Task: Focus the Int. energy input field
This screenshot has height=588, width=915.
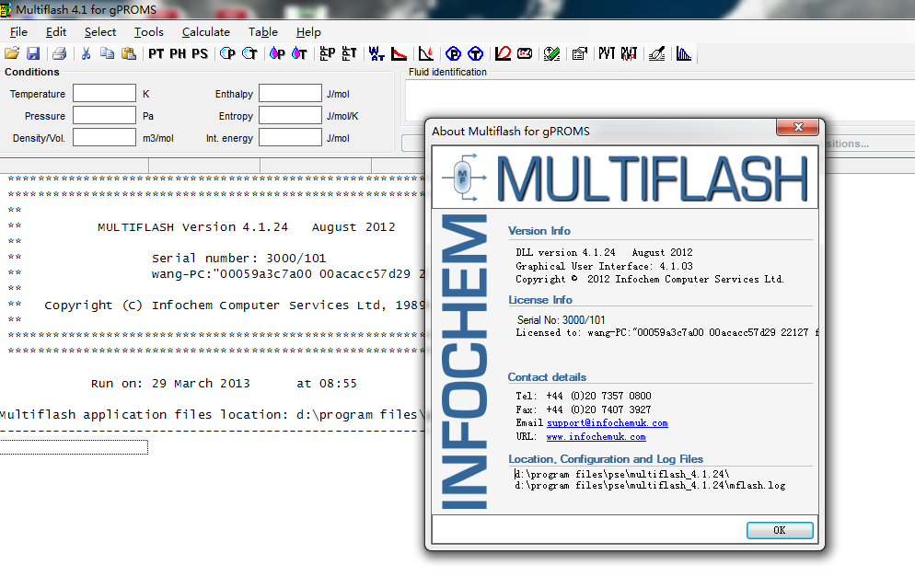Action: pyautogui.click(x=290, y=138)
